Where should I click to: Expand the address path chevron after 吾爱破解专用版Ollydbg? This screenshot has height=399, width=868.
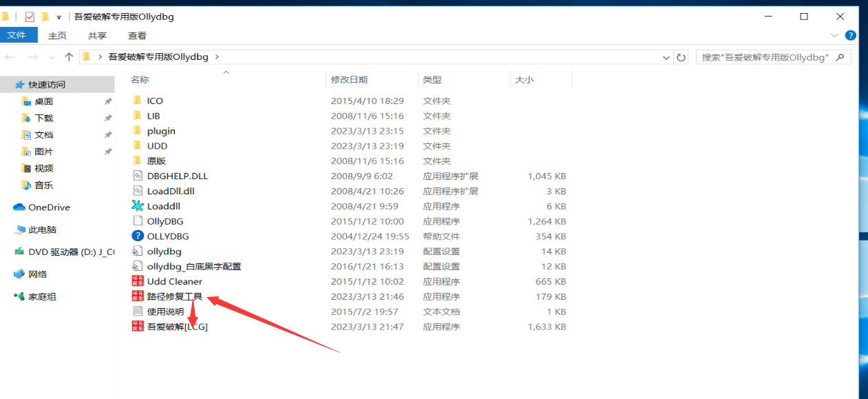pos(217,57)
